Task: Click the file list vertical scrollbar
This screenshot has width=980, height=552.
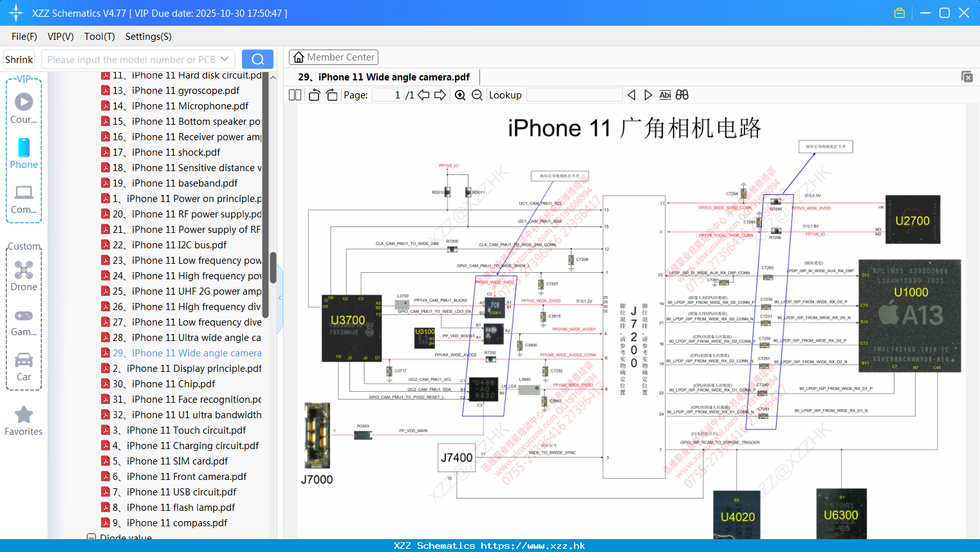Action: point(273,267)
